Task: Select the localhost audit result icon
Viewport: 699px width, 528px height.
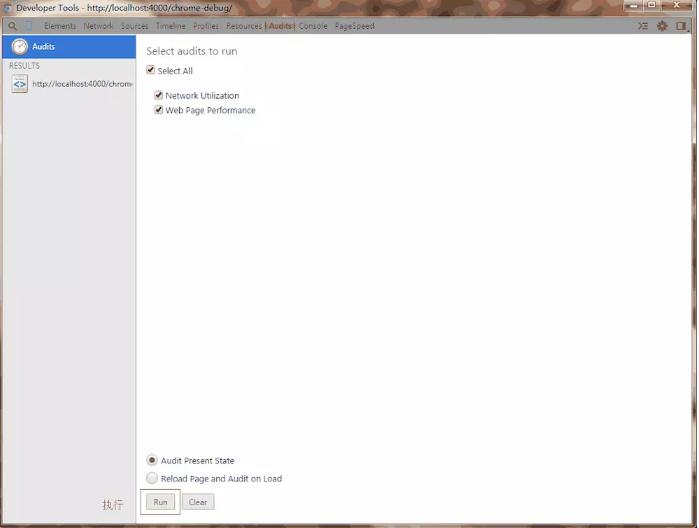Action: pos(20,84)
